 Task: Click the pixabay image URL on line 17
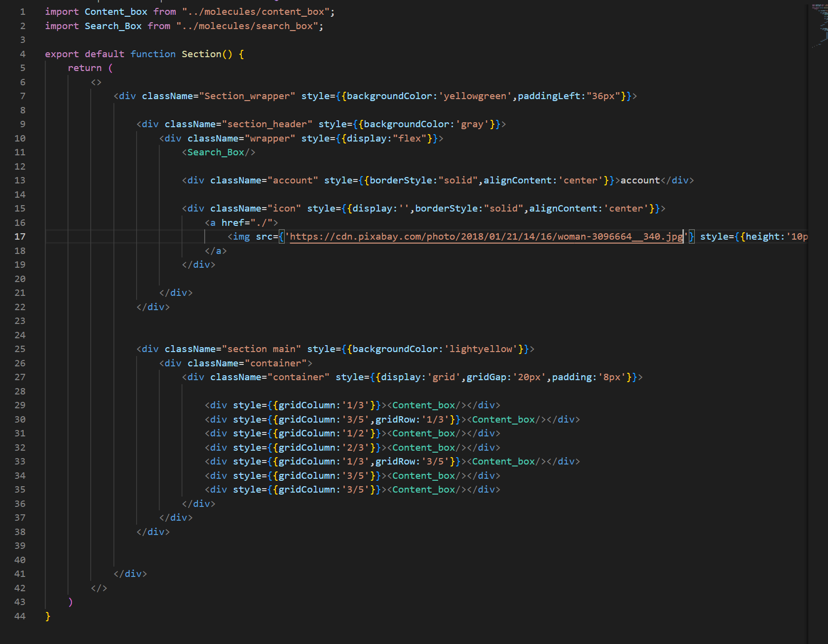click(486, 237)
